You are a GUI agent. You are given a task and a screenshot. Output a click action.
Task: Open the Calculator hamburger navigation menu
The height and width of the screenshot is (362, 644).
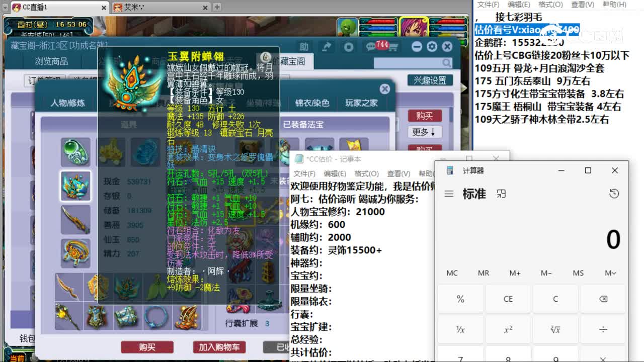point(449,193)
